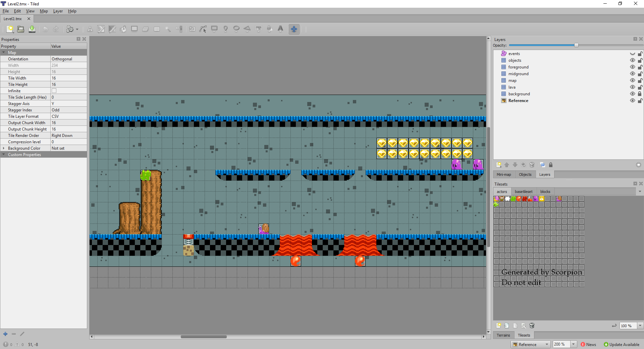
Task: Select the Eraser tool
Action: [x=145, y=29]
